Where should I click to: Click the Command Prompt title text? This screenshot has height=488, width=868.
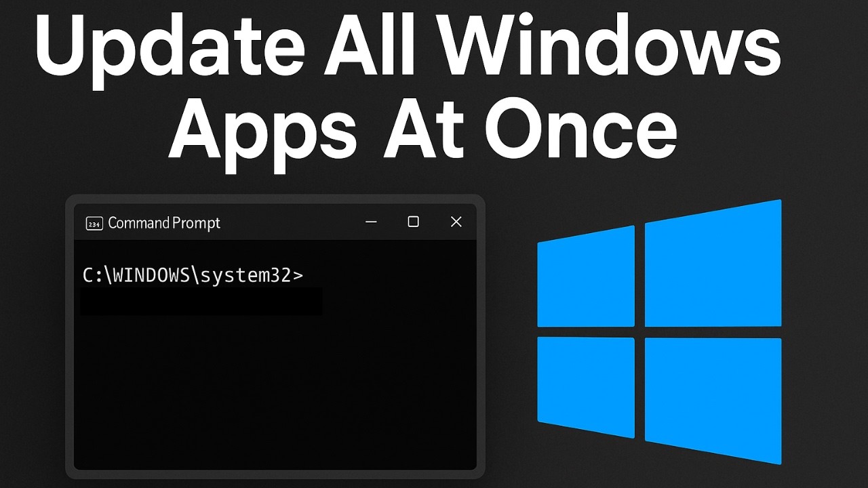tap(164, 223)
